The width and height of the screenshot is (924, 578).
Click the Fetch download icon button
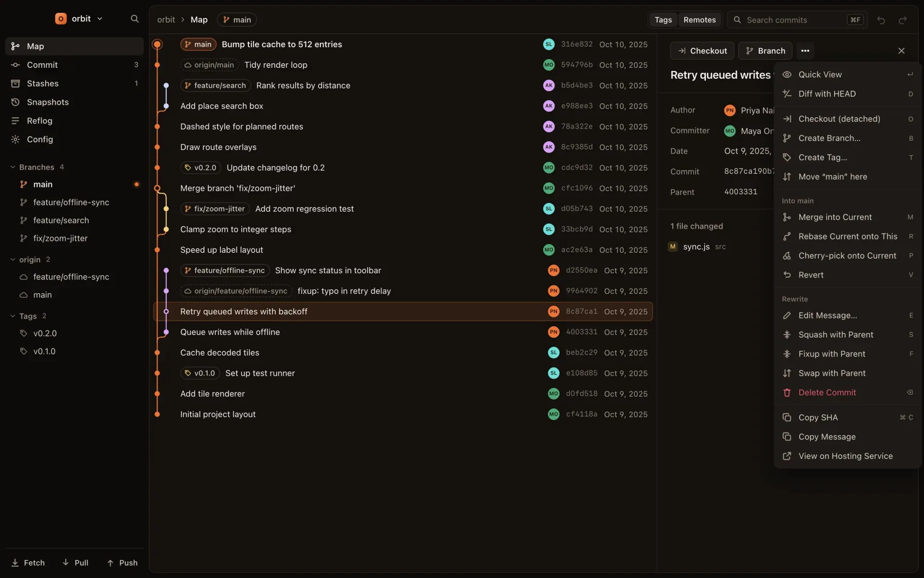pyautogui.click(x=28, y=563)
